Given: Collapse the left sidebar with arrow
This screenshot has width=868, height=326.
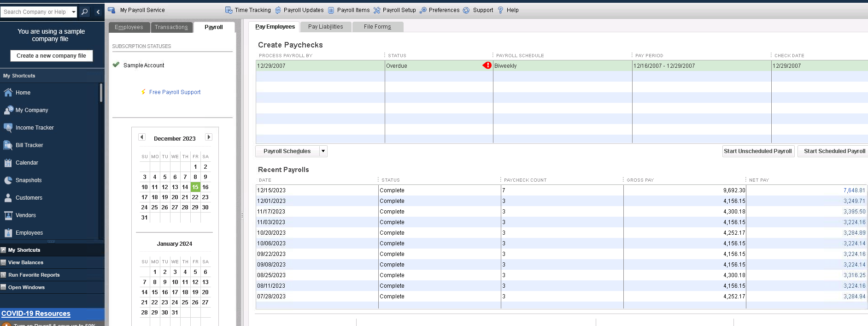Looking at the screenshot, I should tap(98, 12).
